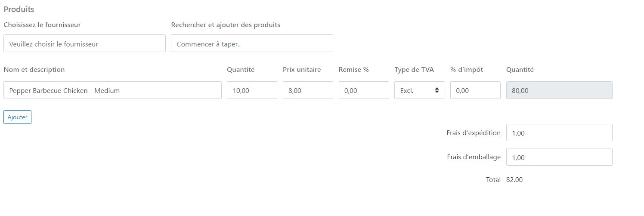This screenshot has width=644, height=216.
Task: Click the "Nom et description" column header
Action: click(34, 70)
